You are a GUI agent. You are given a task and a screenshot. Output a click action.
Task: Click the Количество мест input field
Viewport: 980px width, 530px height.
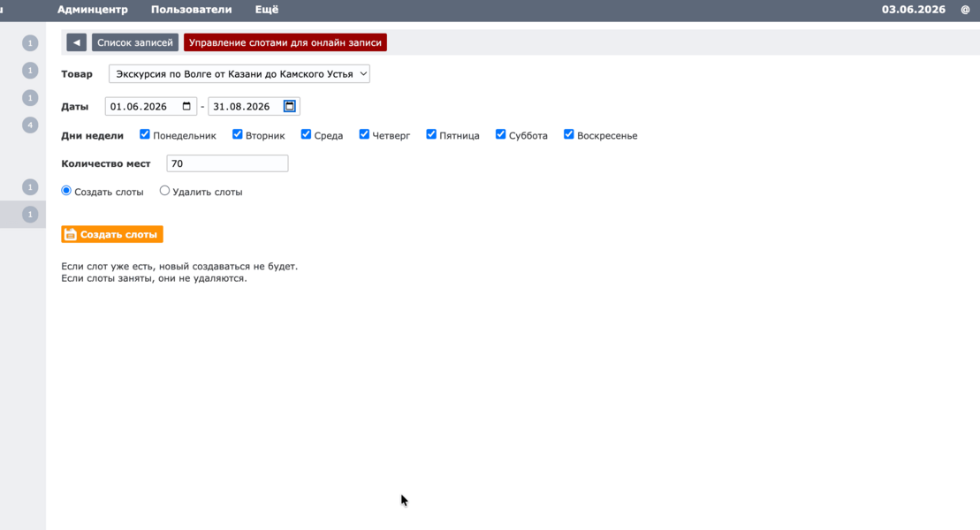tap(227, 163)
